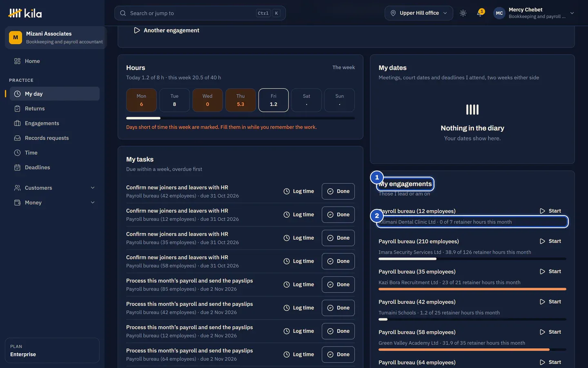This screenshot has width=588, height=368.
Task: Mark the 42 employees joiners task due 31 Oct Done
Action: point(338,191)
